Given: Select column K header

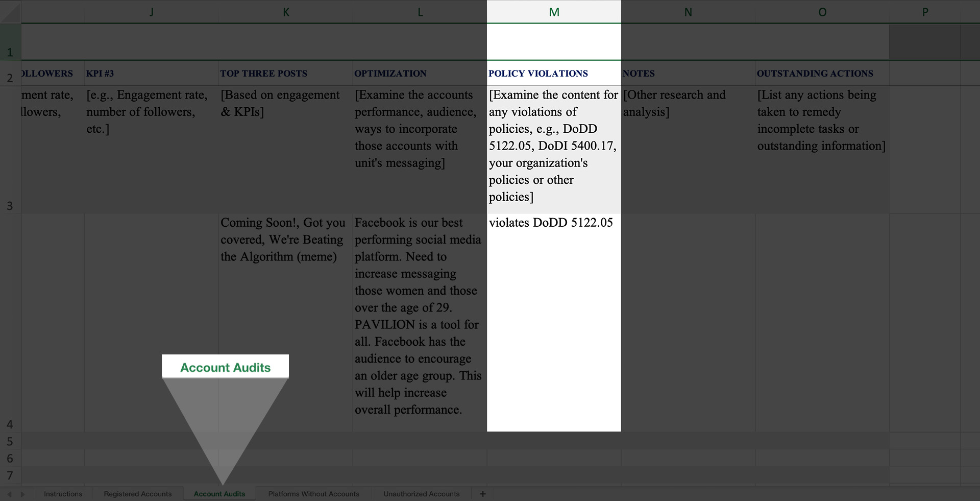Looking at the screenshot, I should (286, 12).
